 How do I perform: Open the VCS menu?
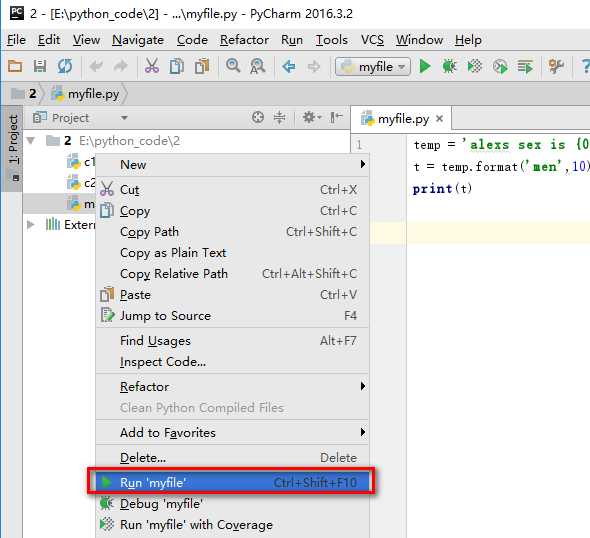click(372, 40)
